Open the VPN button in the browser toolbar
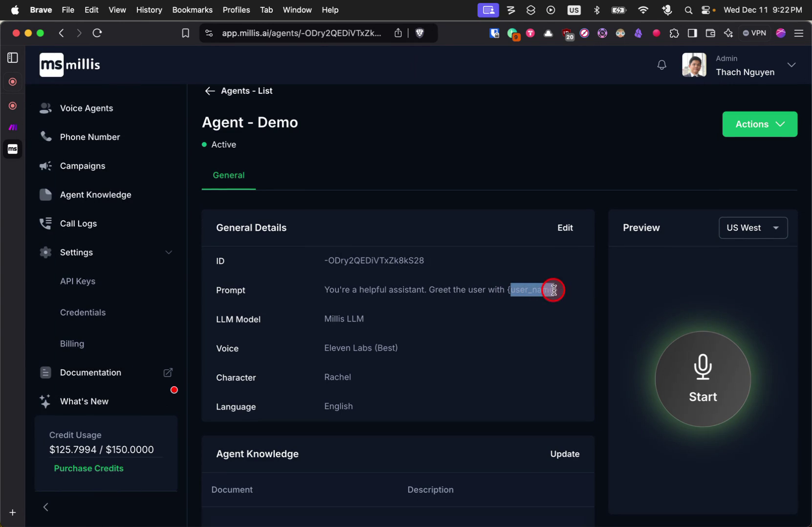812x527 pixels. tap(754, 33)
